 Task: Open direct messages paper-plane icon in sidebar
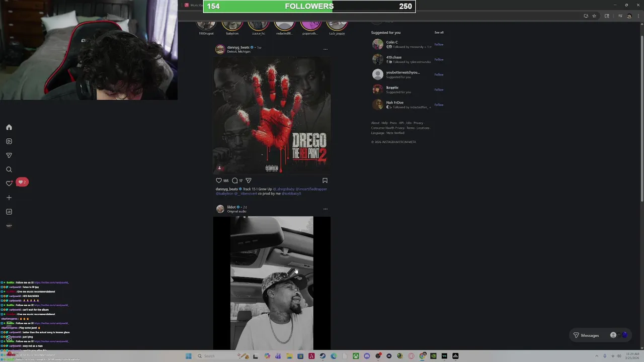point(9,155)
